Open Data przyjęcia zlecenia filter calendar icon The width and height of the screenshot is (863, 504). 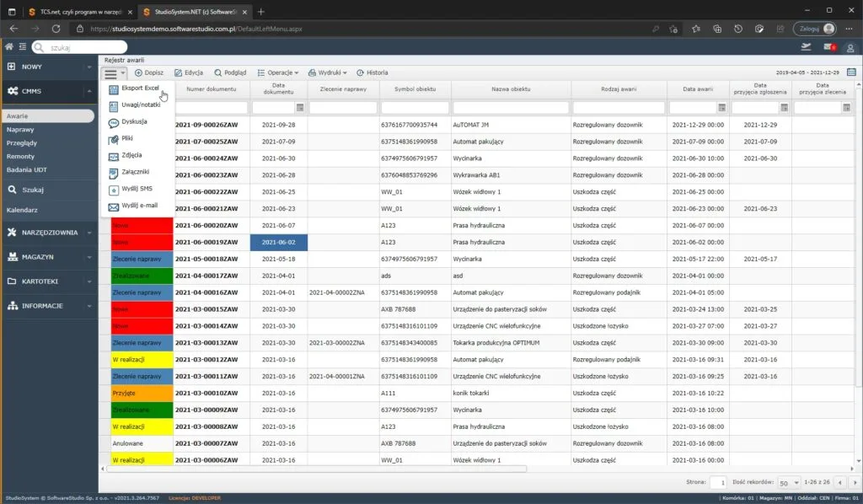pos(846,107)
